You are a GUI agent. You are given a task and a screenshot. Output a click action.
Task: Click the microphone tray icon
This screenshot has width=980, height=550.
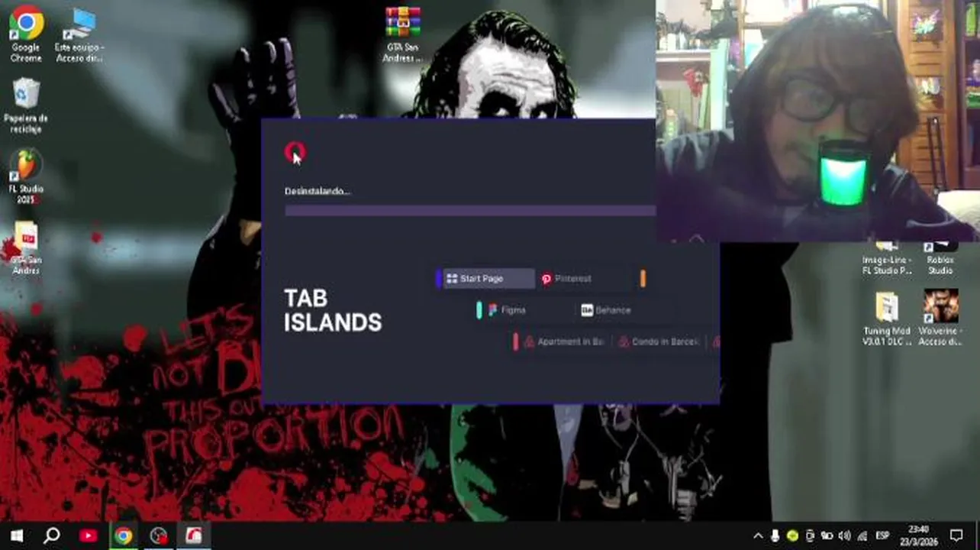[775, 536]
